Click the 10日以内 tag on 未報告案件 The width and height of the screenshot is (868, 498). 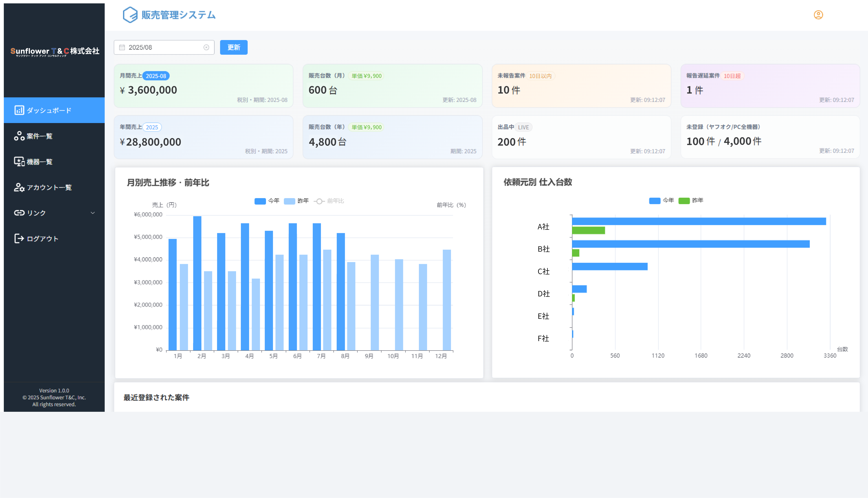(540, 76)
